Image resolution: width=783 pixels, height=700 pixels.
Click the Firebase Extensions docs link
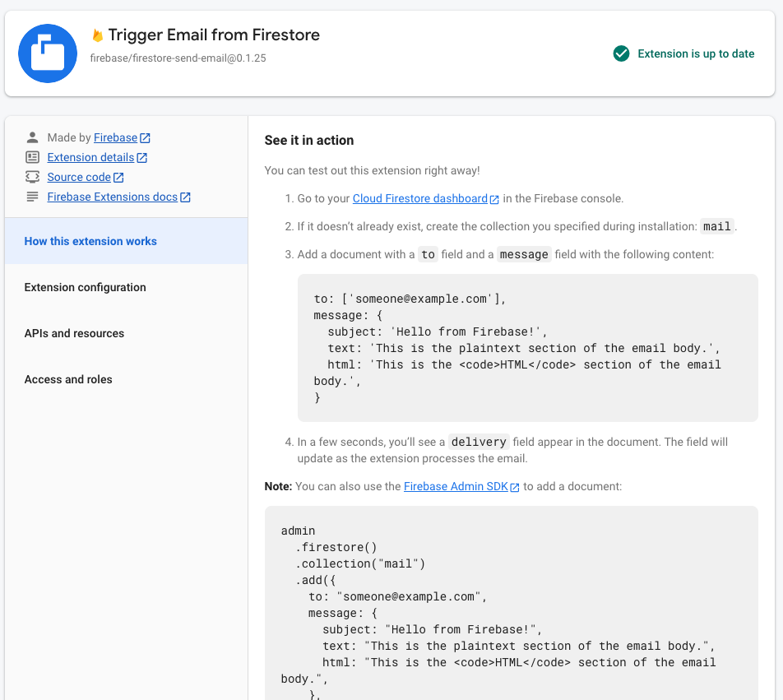coord(113,197)
